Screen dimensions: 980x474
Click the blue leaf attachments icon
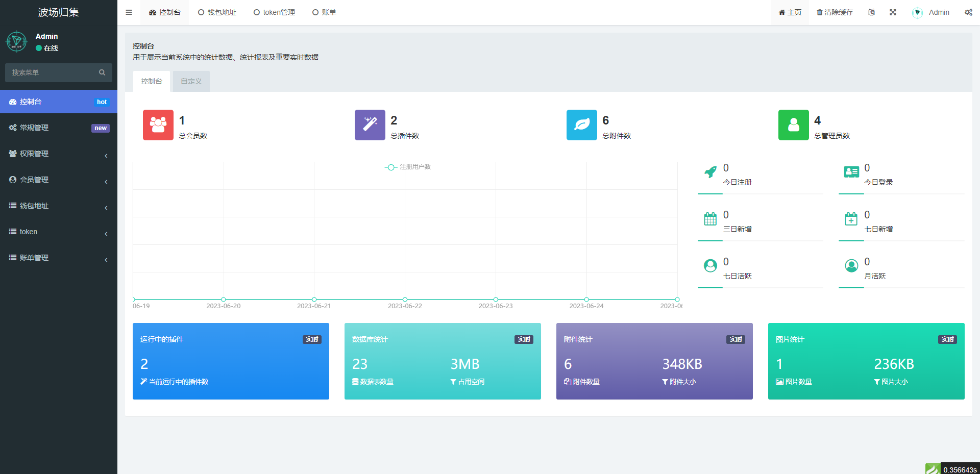(581, 125)
